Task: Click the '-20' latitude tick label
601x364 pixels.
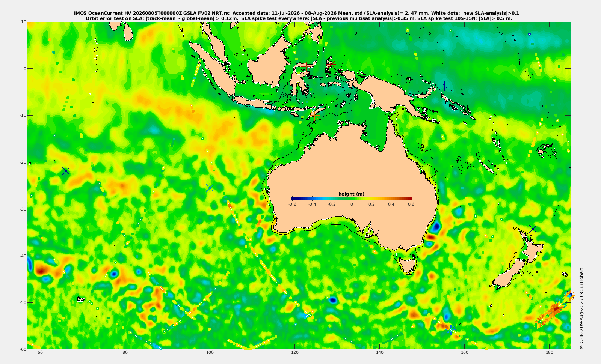Action: [23, 162]
